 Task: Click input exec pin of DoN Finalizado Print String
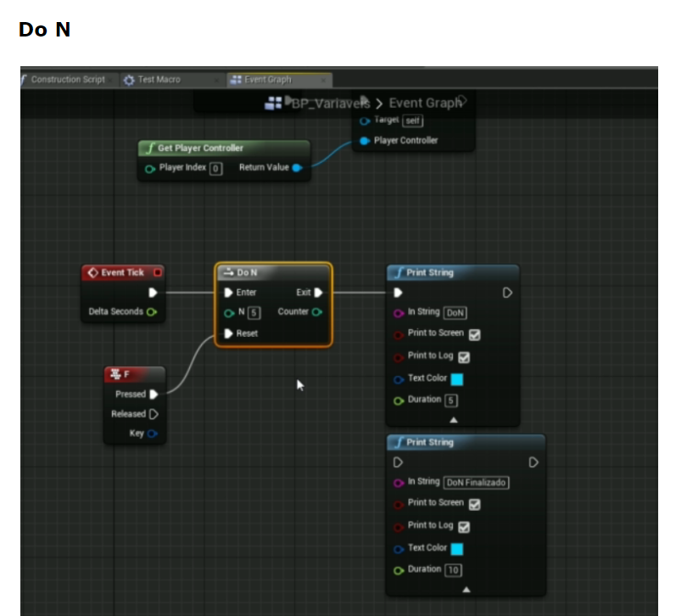(x=399, y=462)
